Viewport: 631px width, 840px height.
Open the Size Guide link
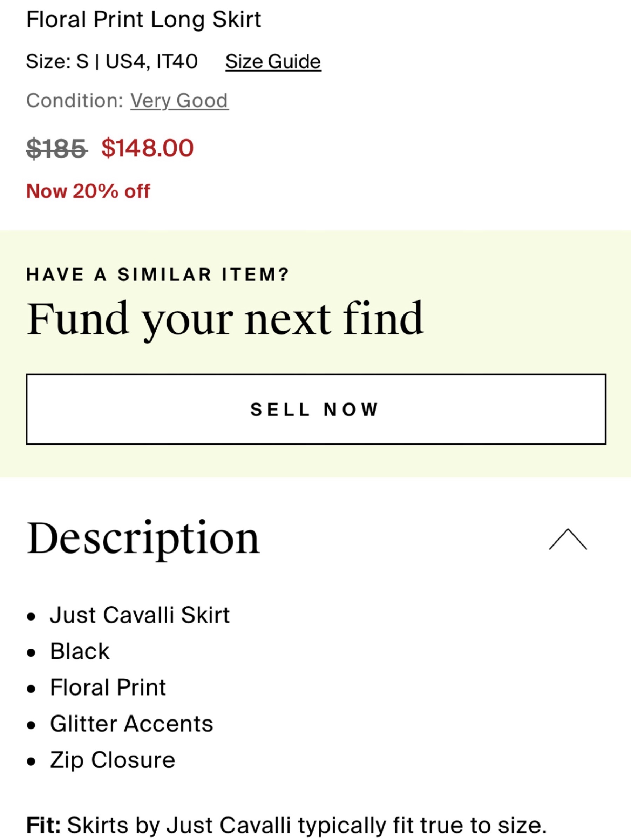pos(273,61)
